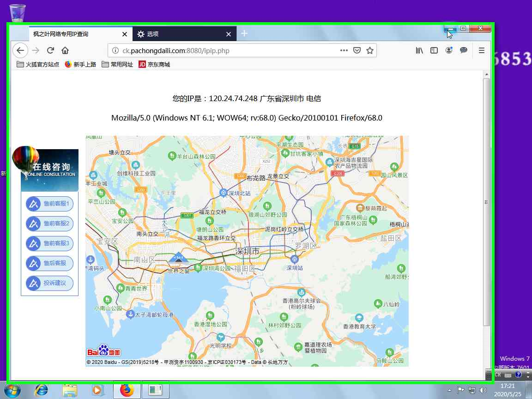Click the 在线咨询 online consultation banner
The image size is (532, 399).
pyautogui.click(x=49, y=169)
